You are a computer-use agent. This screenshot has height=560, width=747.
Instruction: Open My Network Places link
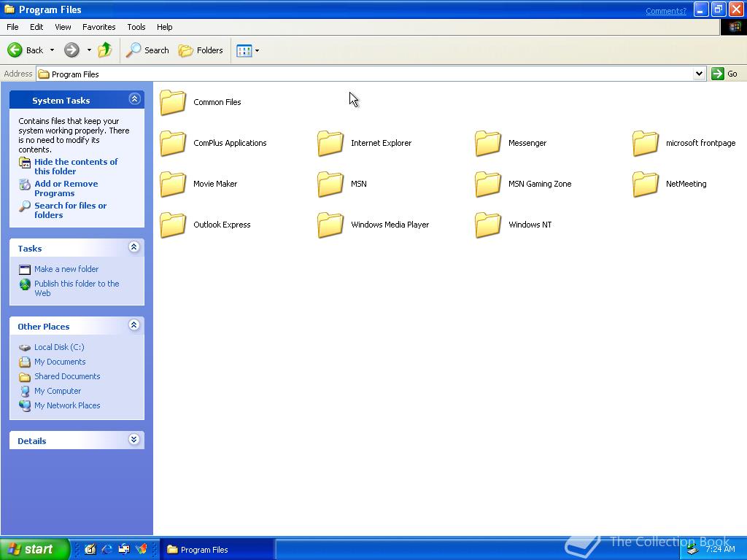click(67, 405)
